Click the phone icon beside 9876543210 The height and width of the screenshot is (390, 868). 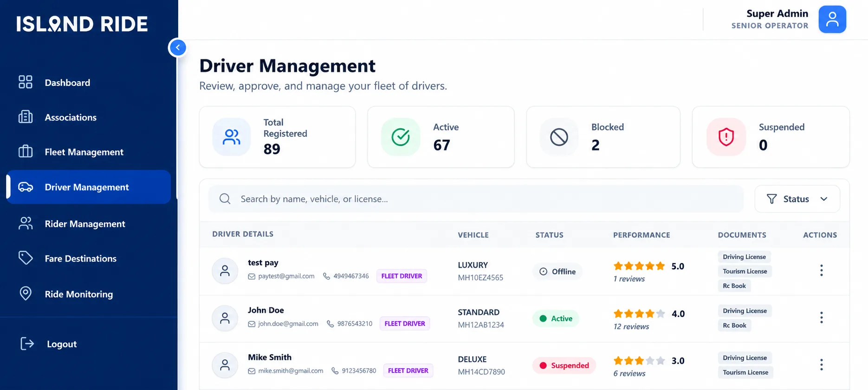click(x=330, y=324)
